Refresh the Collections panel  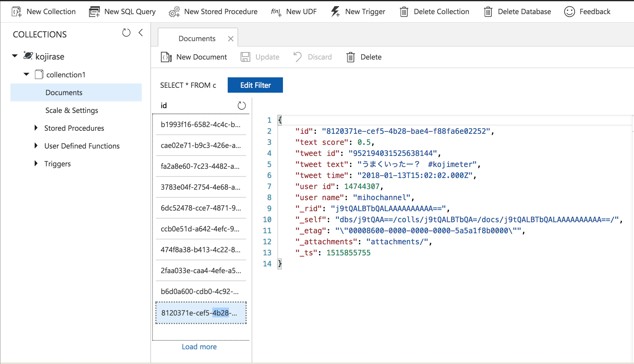[x=126, y=33]
